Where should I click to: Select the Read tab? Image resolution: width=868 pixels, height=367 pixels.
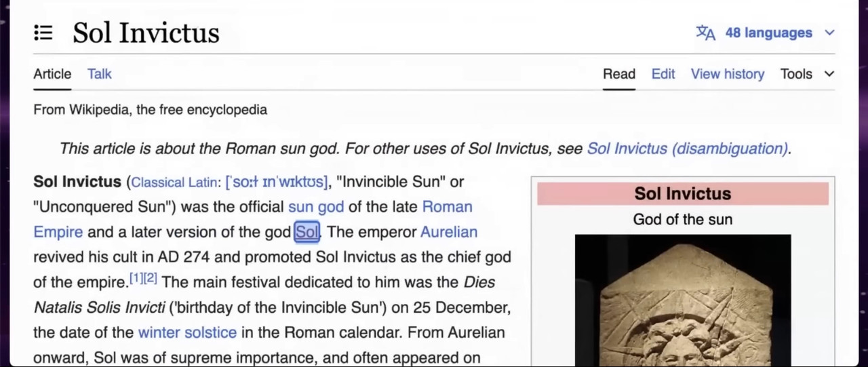619,74
